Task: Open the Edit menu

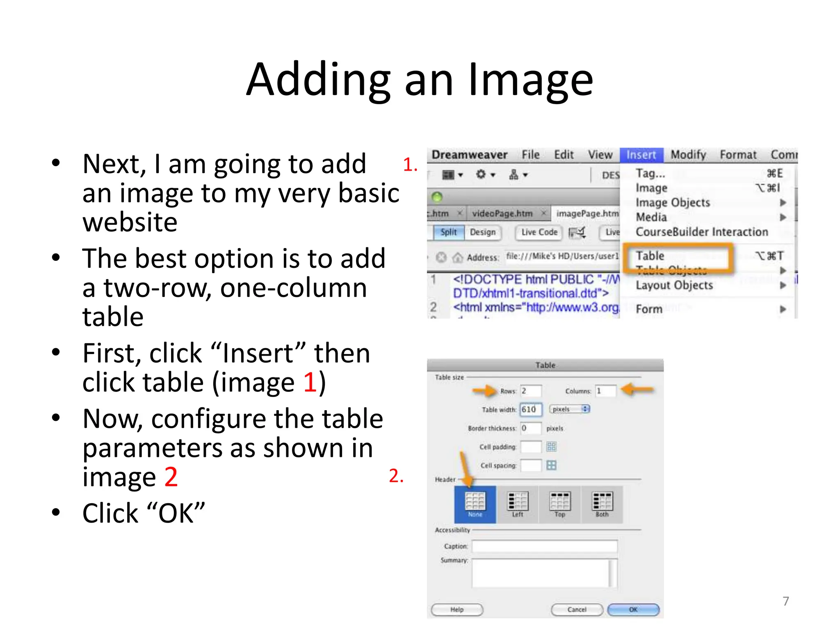Action: 564,155
